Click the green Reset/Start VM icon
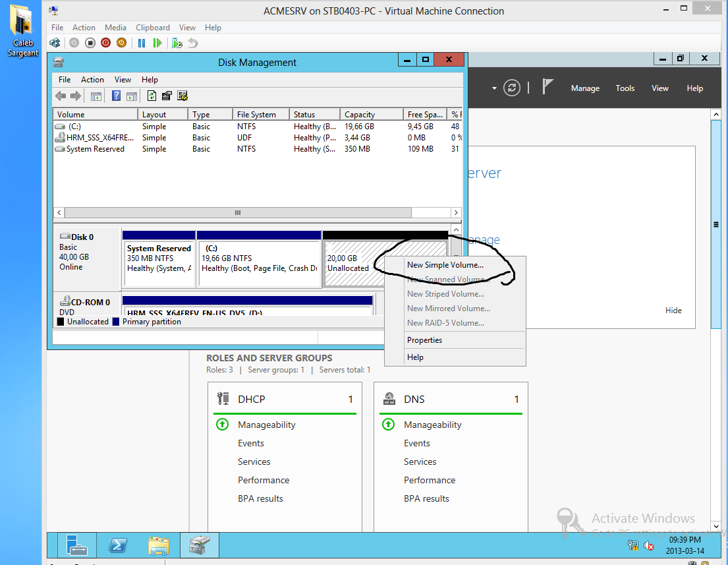The image size is (728, 565). pos(157,44)
